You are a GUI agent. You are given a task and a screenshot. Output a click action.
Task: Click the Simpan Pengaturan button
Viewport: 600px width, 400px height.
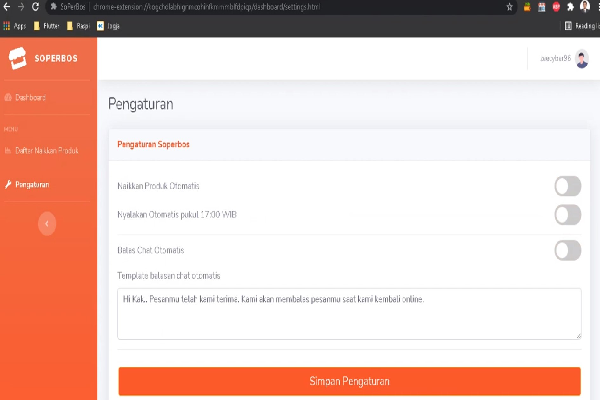tap(349, 381)
